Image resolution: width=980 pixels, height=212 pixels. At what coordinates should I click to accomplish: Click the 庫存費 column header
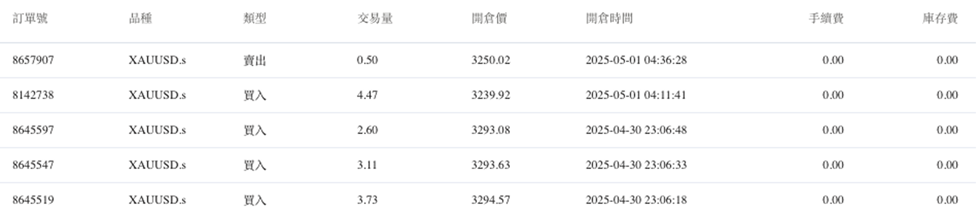pyautogui.click(x=940, y=18)
